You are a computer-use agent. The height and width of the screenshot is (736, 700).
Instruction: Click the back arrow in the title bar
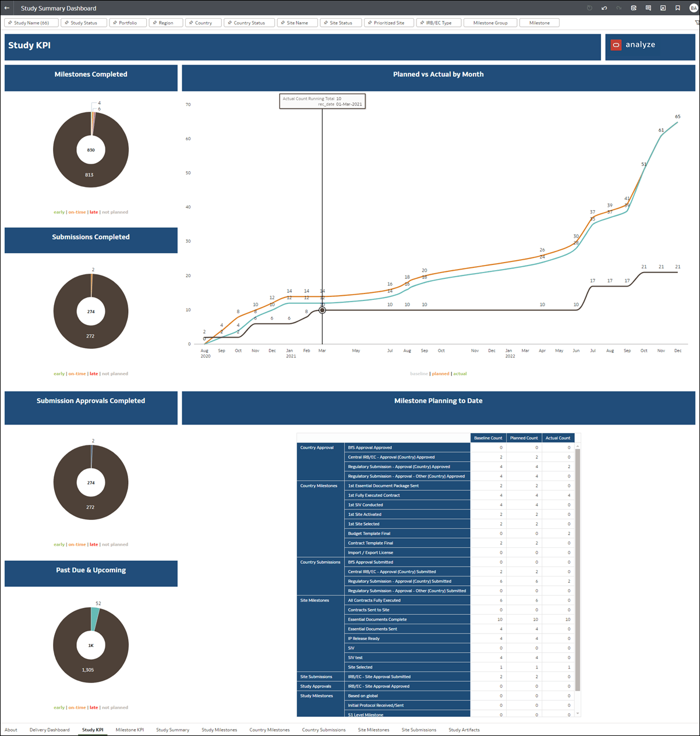[x=7, y=8]
